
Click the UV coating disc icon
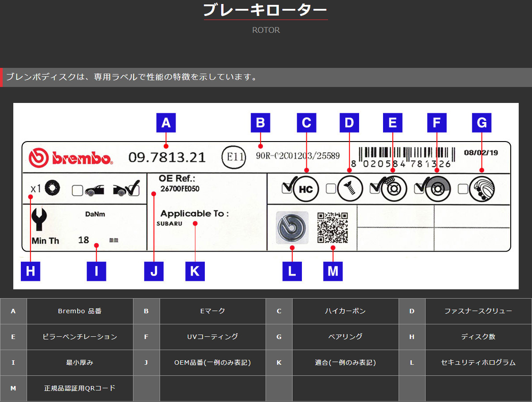tap(438, 188)
